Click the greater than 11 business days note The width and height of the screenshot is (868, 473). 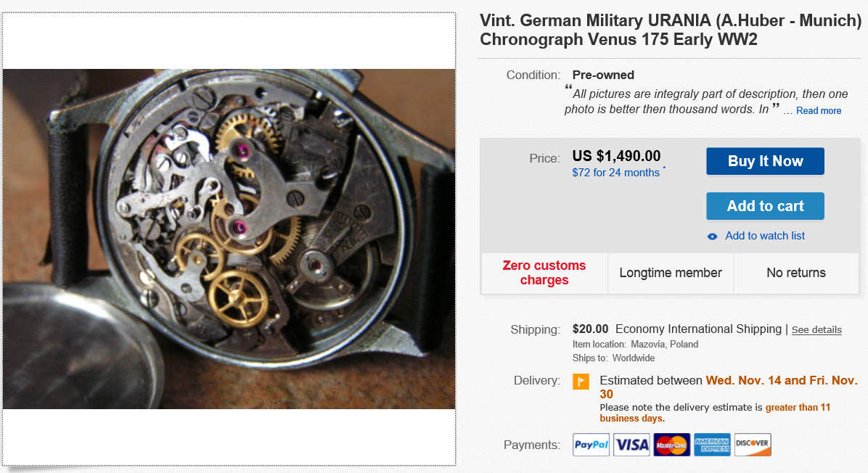715,413
